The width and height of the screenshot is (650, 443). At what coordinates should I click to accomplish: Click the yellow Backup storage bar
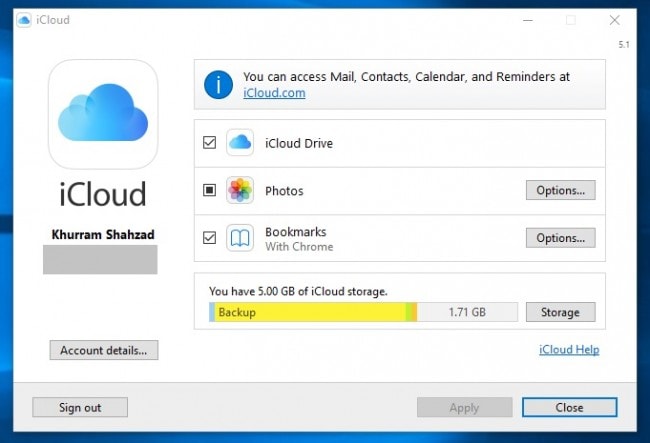pyautogui.click(x=310, y=312)
